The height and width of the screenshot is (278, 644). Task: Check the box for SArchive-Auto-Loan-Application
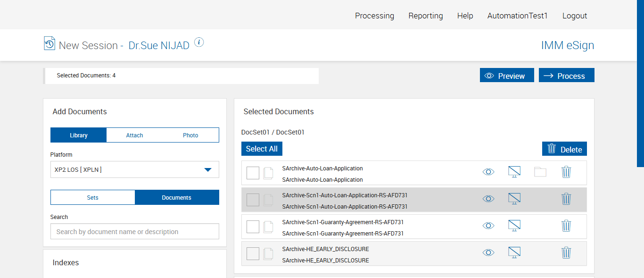tap(253, 173)
